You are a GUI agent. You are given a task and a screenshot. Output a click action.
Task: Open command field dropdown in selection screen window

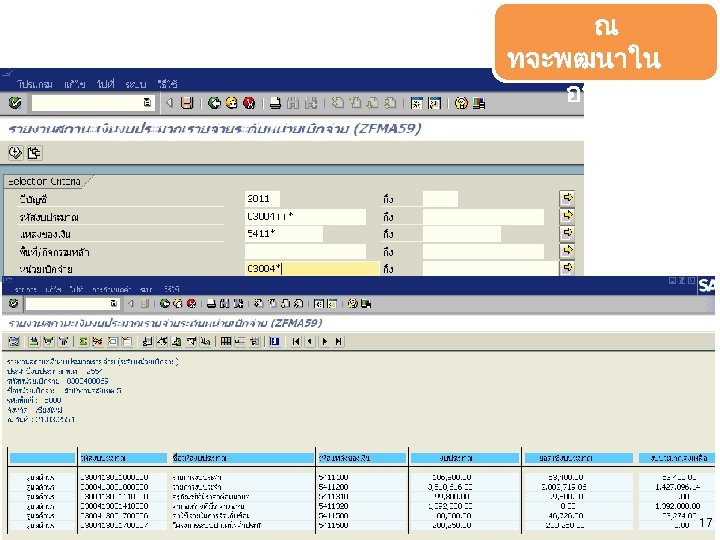point(147,102)
